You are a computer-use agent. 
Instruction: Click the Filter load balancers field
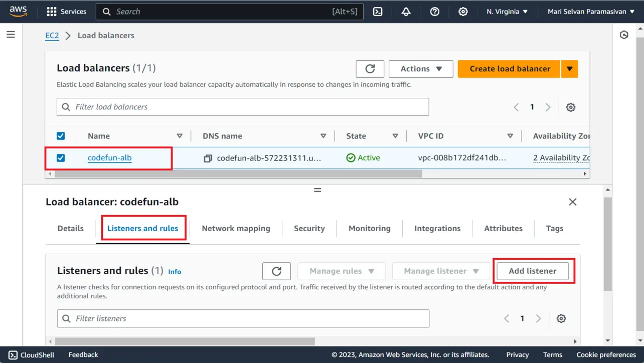tap(243, 107)
